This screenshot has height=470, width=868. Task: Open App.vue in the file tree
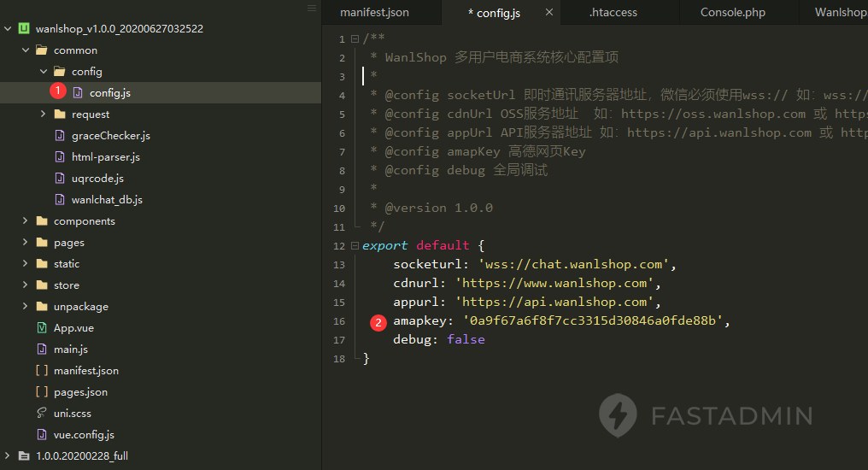pos(73,328)
